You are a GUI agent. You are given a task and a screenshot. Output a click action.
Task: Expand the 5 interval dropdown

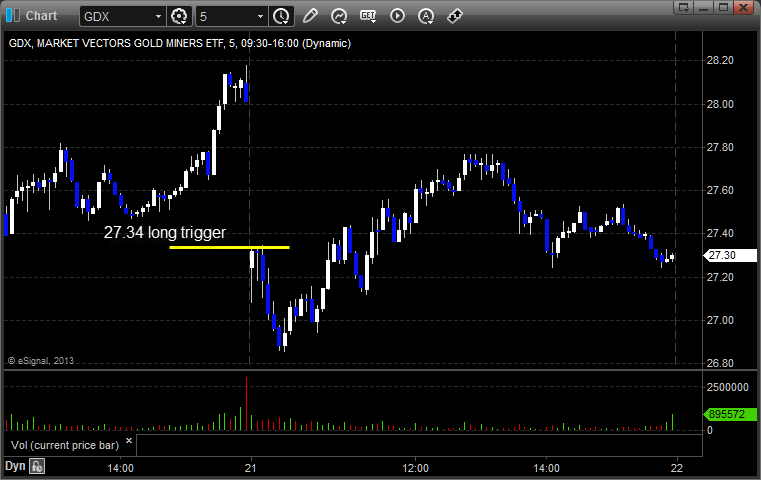(261, 17)
